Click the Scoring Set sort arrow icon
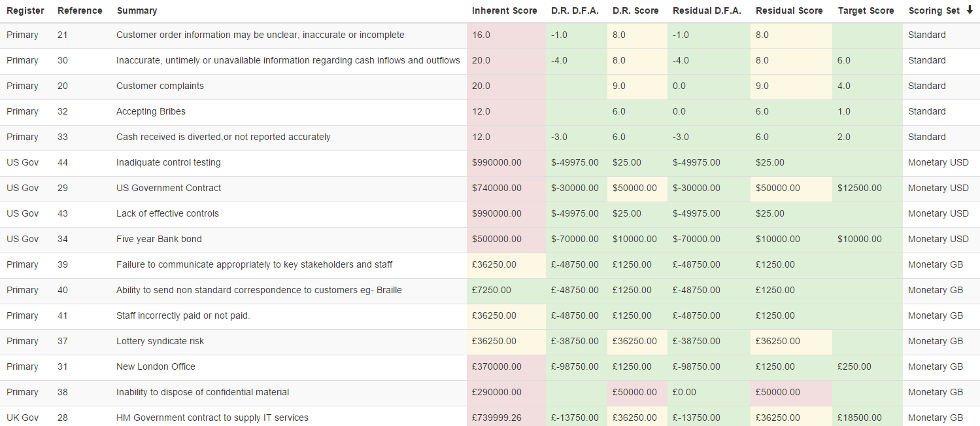The height and width of the screenshot is (426, 980). coord(970,10)
